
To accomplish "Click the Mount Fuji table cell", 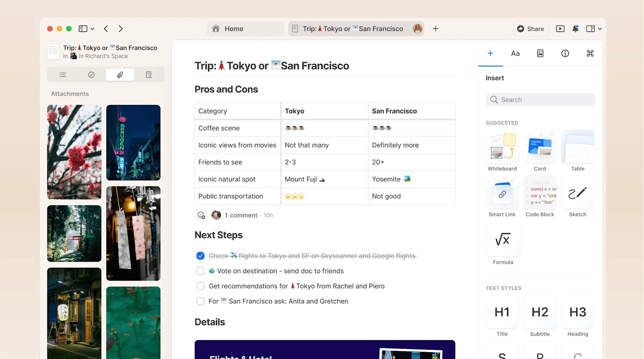I will (x=324, y=179).
